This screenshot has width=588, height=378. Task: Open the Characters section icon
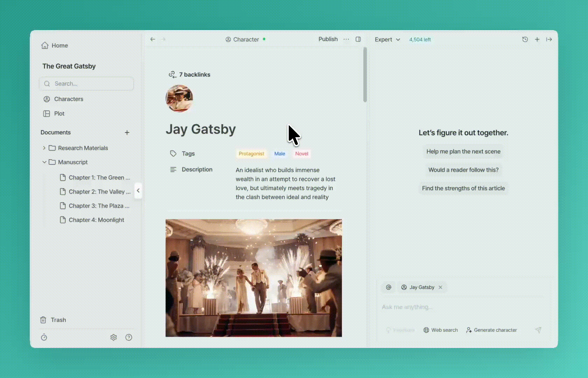pyautogui.click(x=47, y=99)
